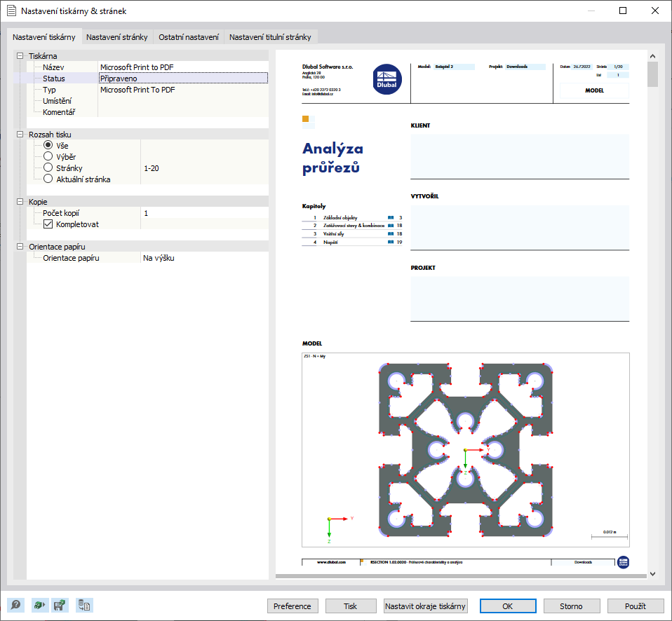Select the Vše radio button
Image resolution: width=672 pixels, height=621 pixels.
(48, 145)
